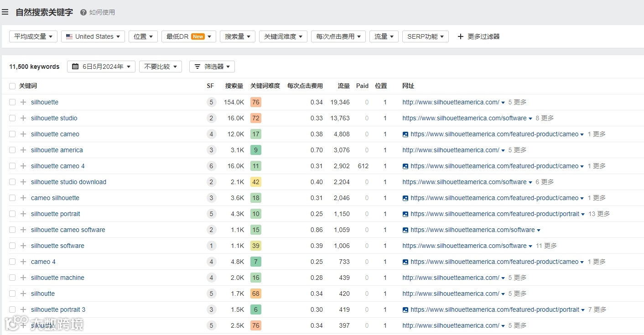This screenshot has height=335, width=644.
Task: Add silhouette studio download via plus icon
Action: (x=23, y=182)
